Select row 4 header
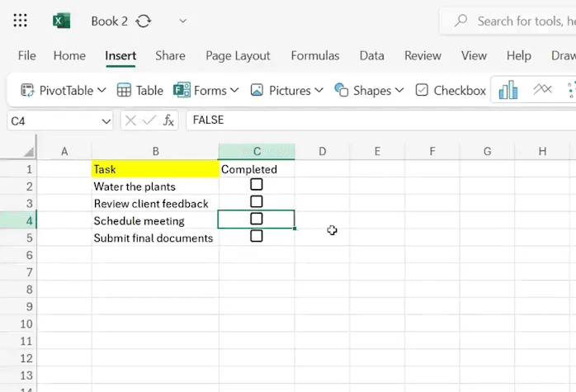Viewport: 576px width, 392px height. point(18,221)
